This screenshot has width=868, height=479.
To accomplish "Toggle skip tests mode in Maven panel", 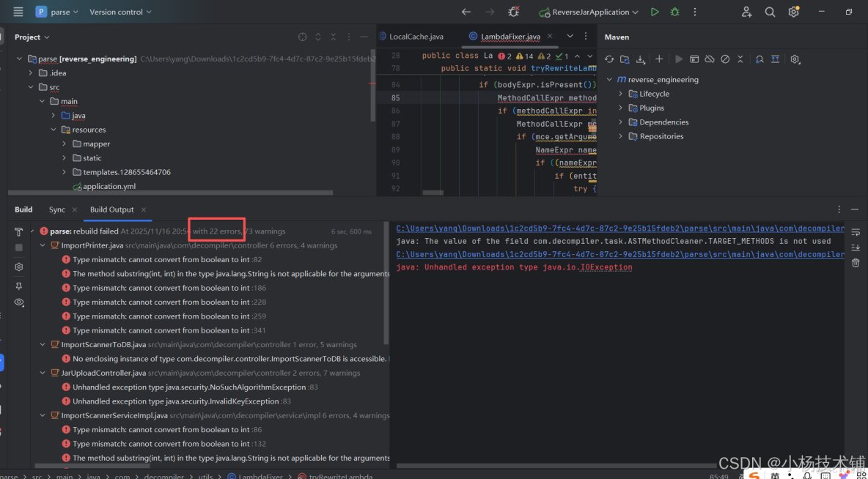I will (726, 59).
